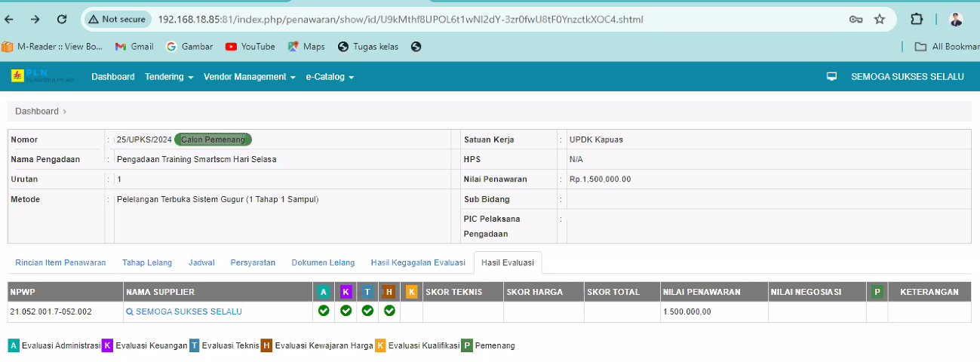Screen dimensions: 980x362
Task: Open the Vendor Management dropdown
Action: pyautogui.click(x=249, y=77)
